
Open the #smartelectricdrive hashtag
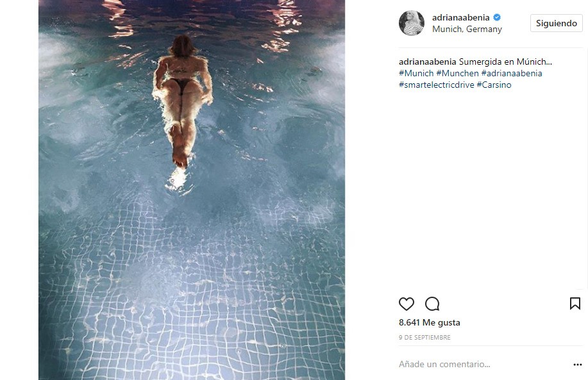coord(437,85)
